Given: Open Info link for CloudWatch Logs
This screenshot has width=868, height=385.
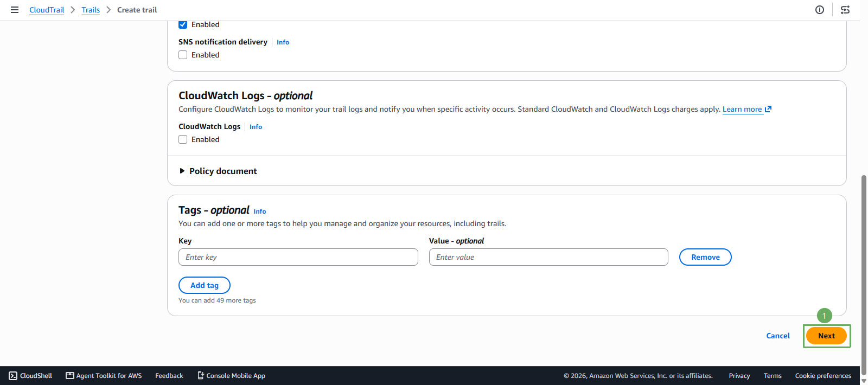Looking at the screenshot, I should pos(256,127).
